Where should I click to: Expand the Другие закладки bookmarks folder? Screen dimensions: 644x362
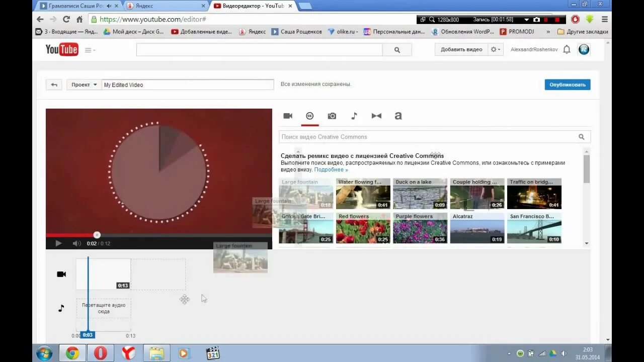[583, 32]
